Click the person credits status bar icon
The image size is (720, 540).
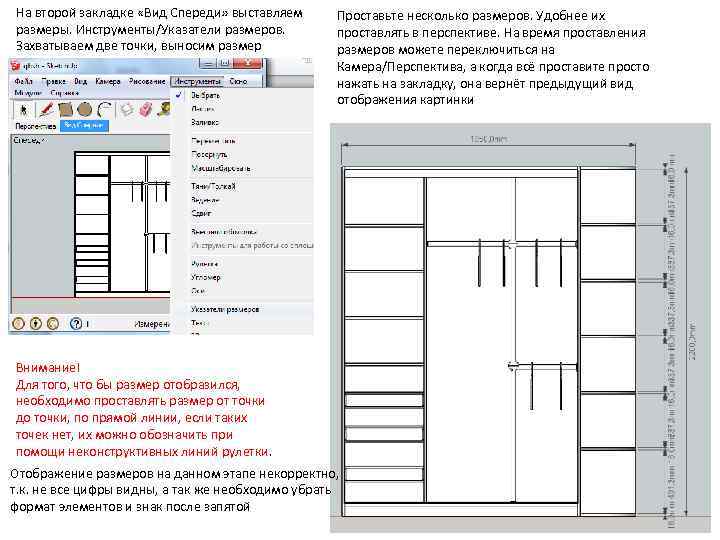pyautogui.click(x=36, y=324)
